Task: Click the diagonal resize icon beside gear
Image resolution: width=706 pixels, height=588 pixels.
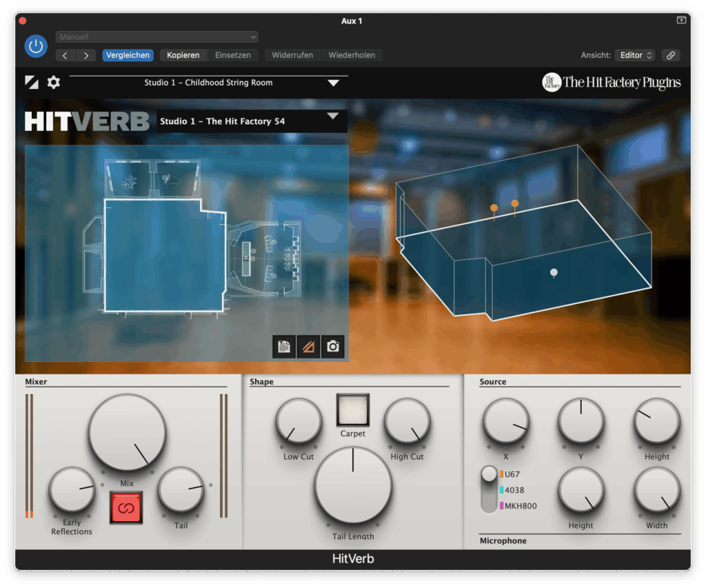Action: 32,82
